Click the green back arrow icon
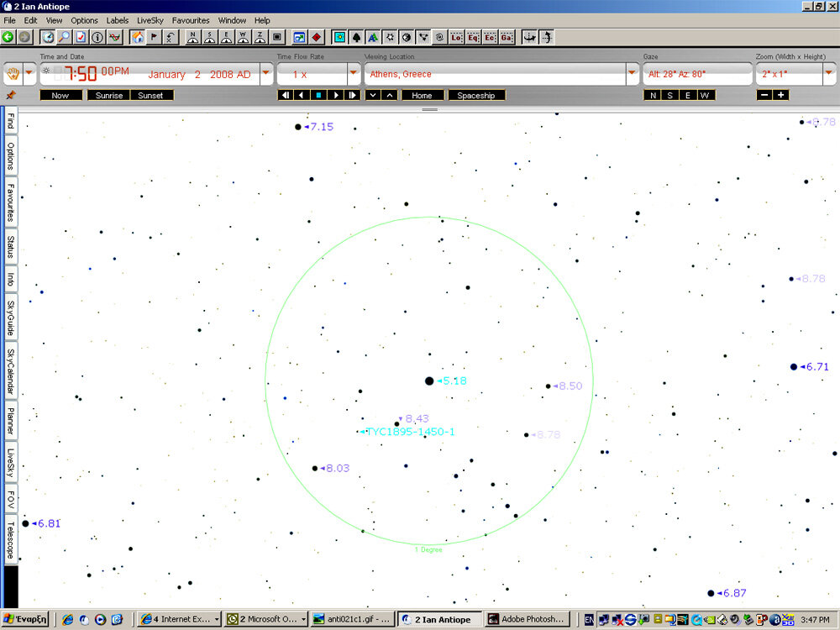Viewport: 840px width, 630px height. tap(8, 37)
